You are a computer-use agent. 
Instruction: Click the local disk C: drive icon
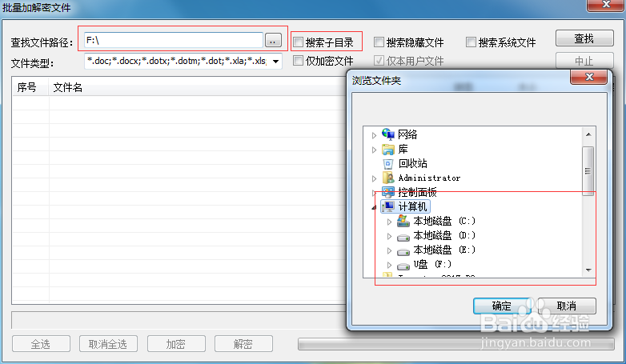click(403, 221)
